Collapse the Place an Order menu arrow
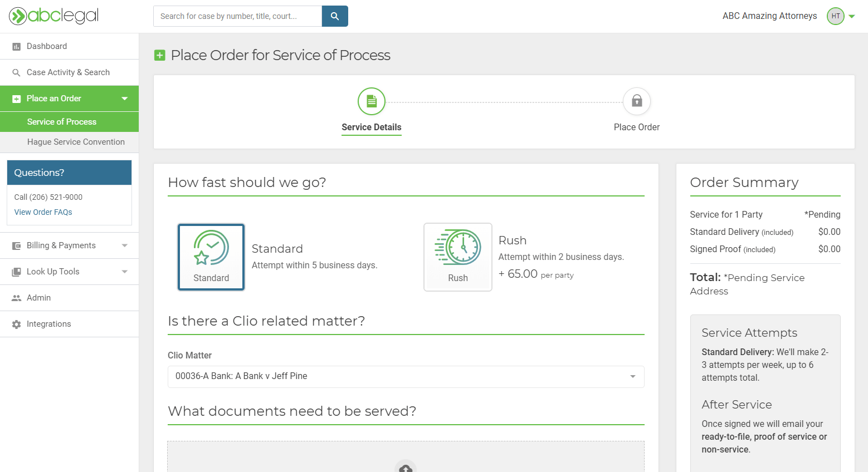The width and height of the screenshot is (868, 472). (x=125, y=99)
